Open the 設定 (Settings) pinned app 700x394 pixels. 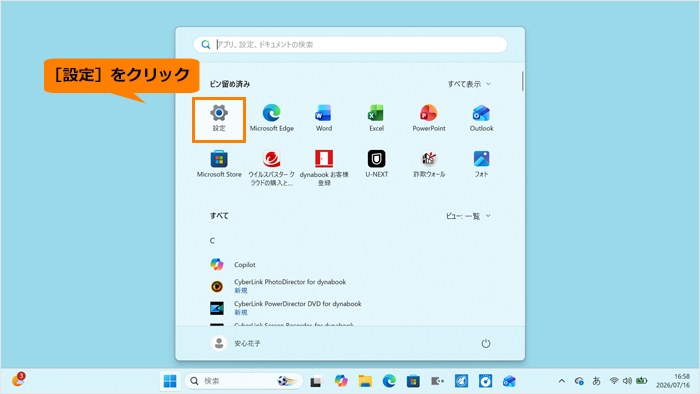coord(219,119)
